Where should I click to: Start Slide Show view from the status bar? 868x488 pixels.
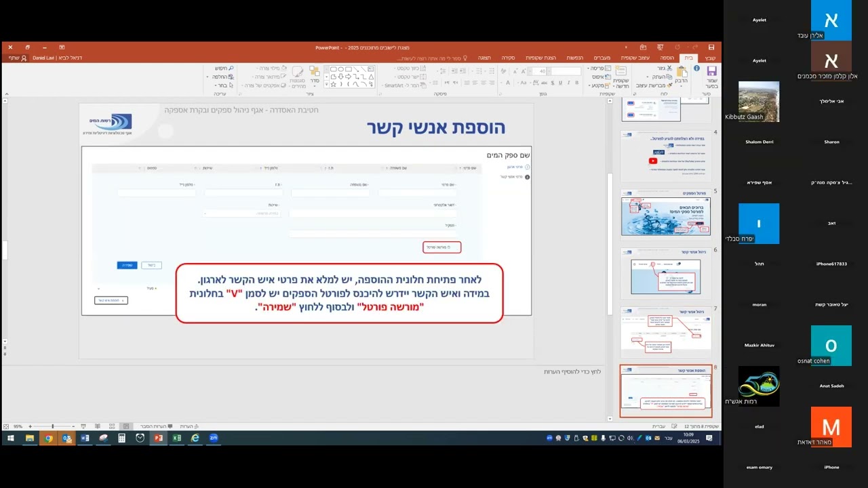83,426
